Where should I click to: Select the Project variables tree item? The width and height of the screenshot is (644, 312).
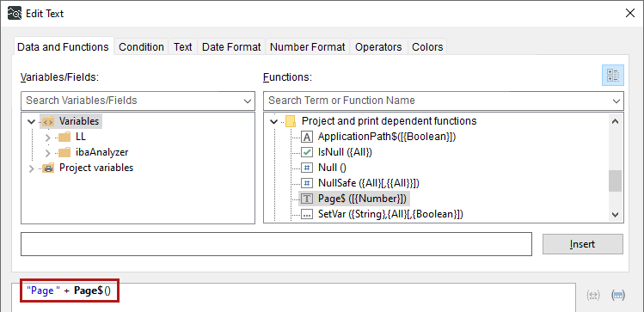tap(96, 168)
